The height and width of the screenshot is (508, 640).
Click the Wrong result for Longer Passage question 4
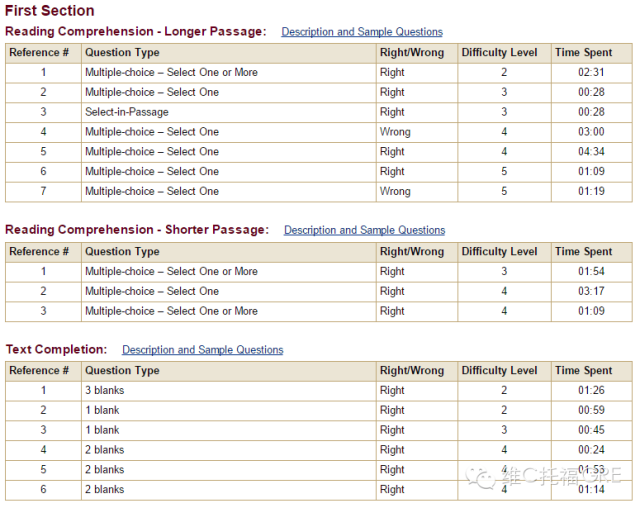pos(395,132)
